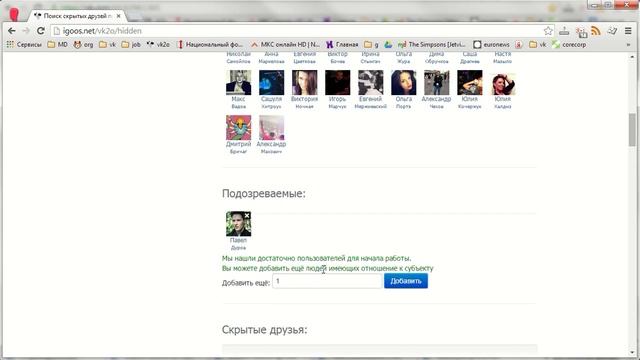Close the Поиск скрытых друзей tab
Viewport: 640px width, 360px height.
(118, 16)
